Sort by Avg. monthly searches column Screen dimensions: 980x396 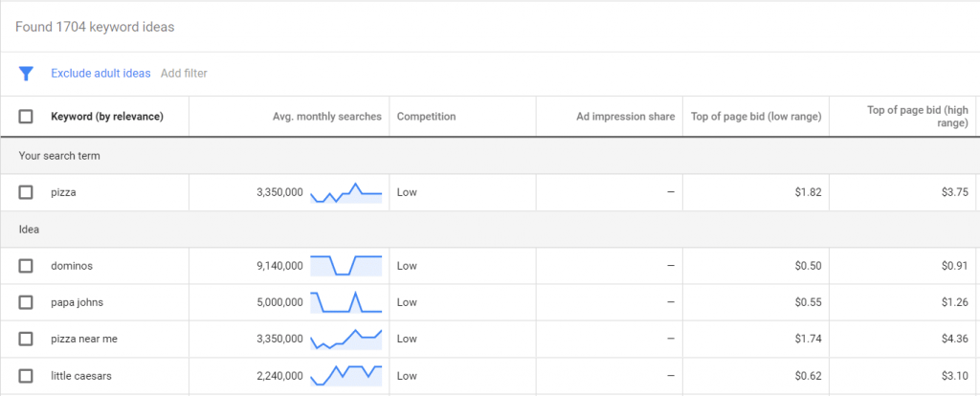click(327, 117)
